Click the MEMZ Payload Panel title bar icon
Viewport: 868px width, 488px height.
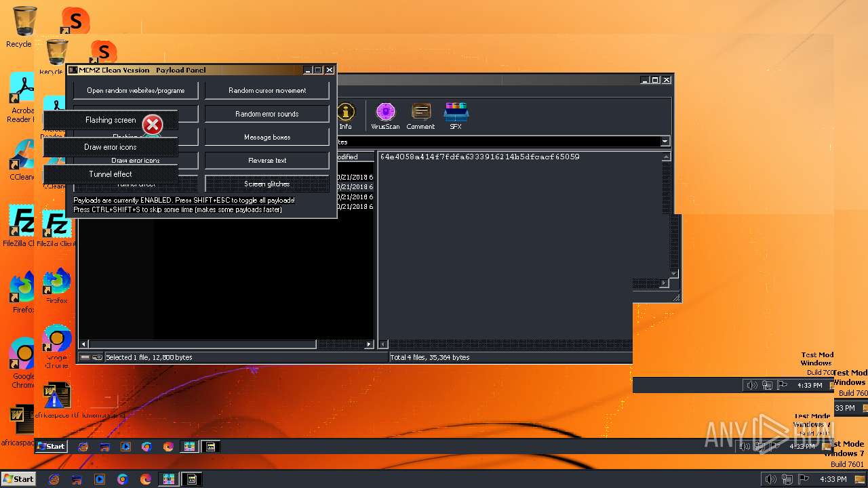click(73, 70)
